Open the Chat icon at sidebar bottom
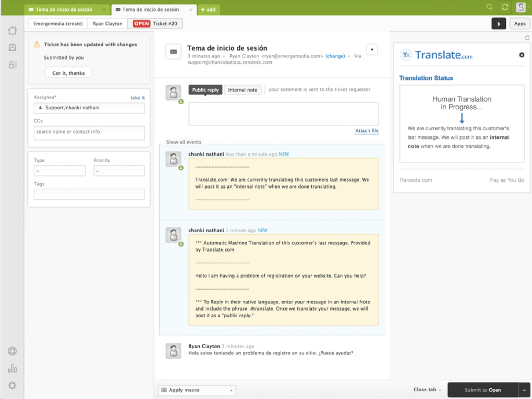 click(13, 351)
